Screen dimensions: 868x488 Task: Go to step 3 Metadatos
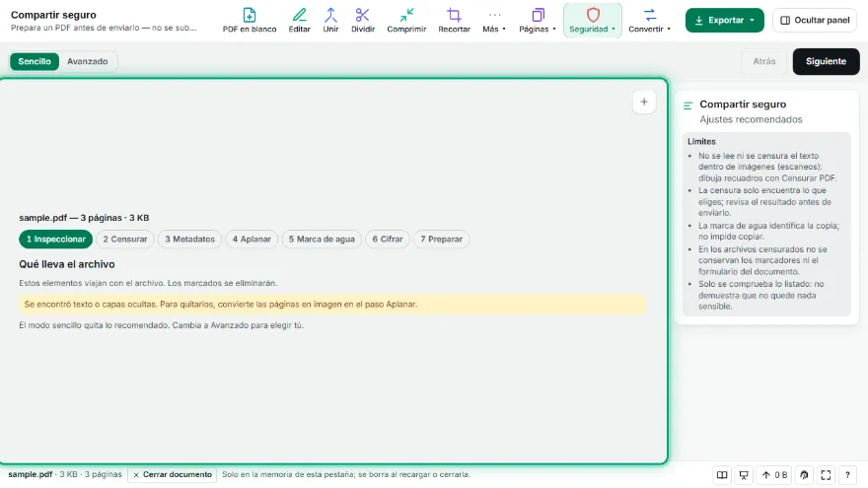click(189, 239)
